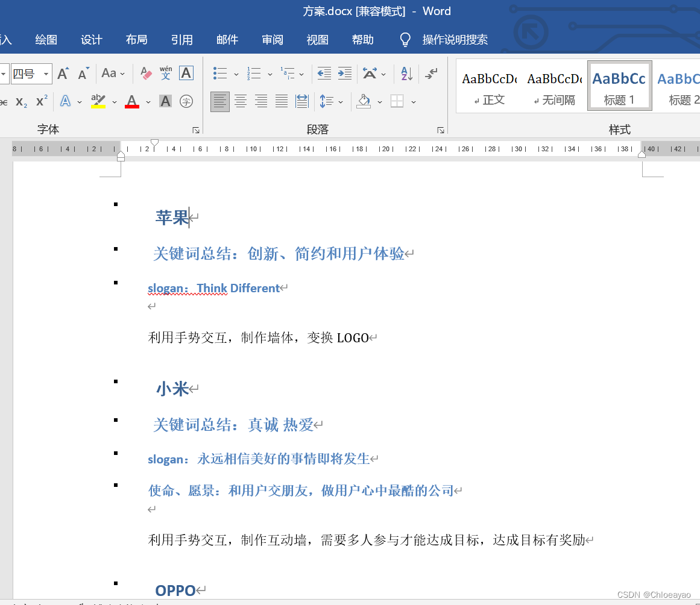Click the Asian layout icon
Screen dimensions: 700x605
(x=370, y=73)
